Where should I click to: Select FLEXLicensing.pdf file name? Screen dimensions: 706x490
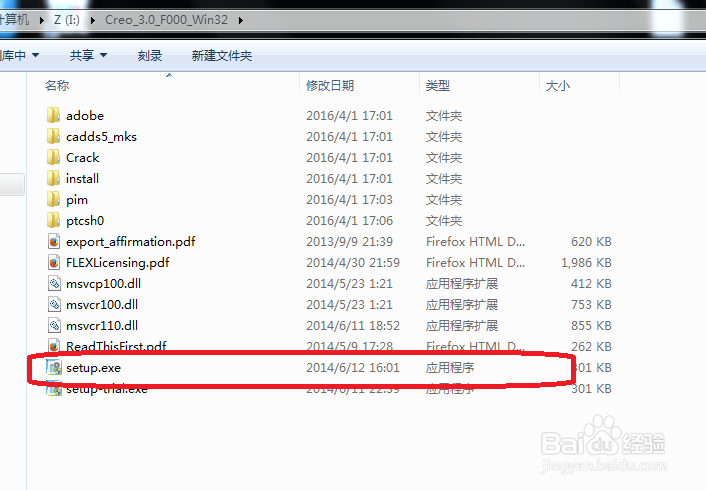point(118,263)
